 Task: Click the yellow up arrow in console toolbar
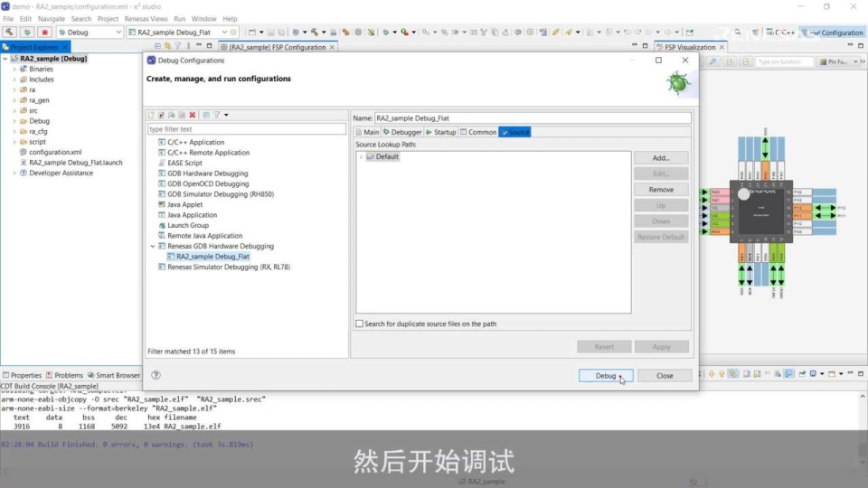tap(722, 374)
